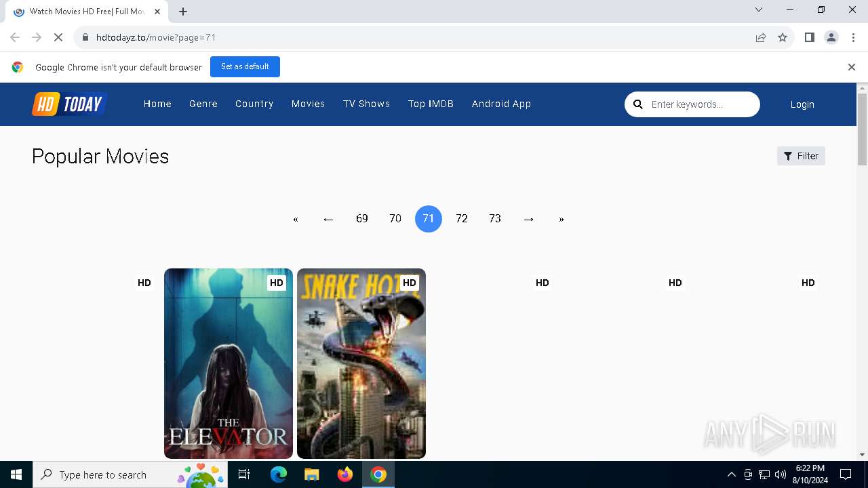
Task: Go back to previous page
Action: point(15,37)
